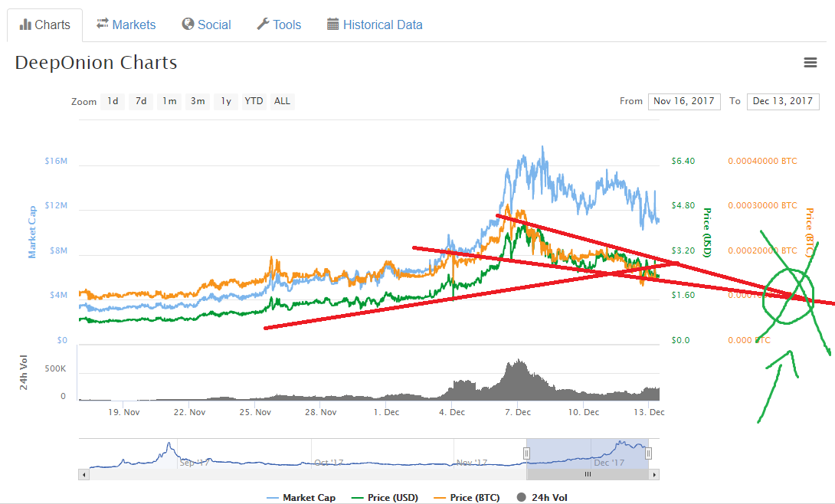Edit the To date field
Image resolution: width=835 pixels, height=504 pixels.
(783, 101)
